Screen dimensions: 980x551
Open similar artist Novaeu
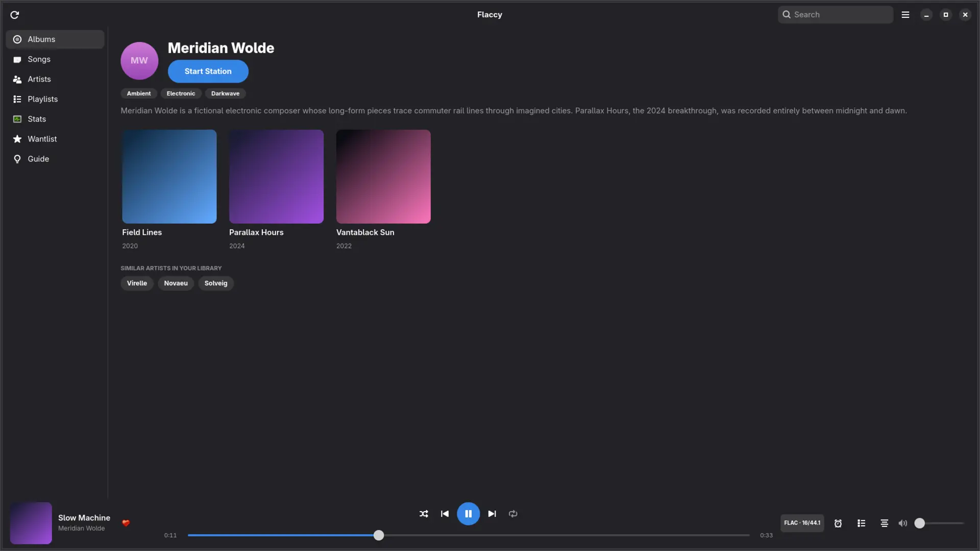[176, 283]
